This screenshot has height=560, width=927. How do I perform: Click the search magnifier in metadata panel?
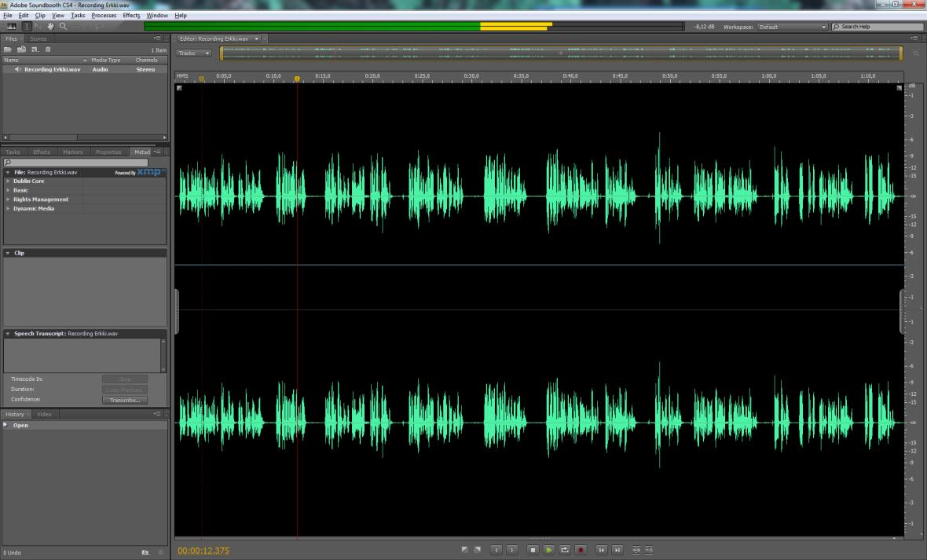point(9,162)
